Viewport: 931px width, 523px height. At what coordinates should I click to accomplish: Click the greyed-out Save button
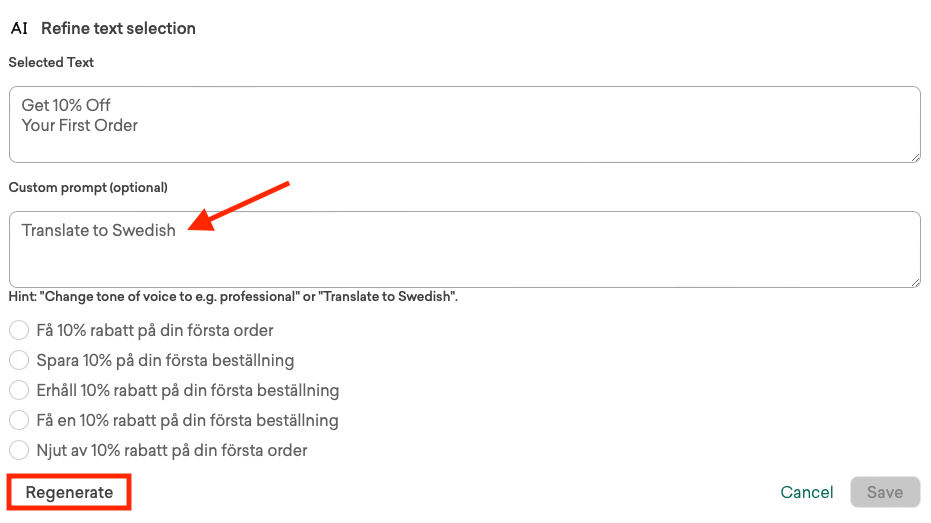[x=885, y=492]
